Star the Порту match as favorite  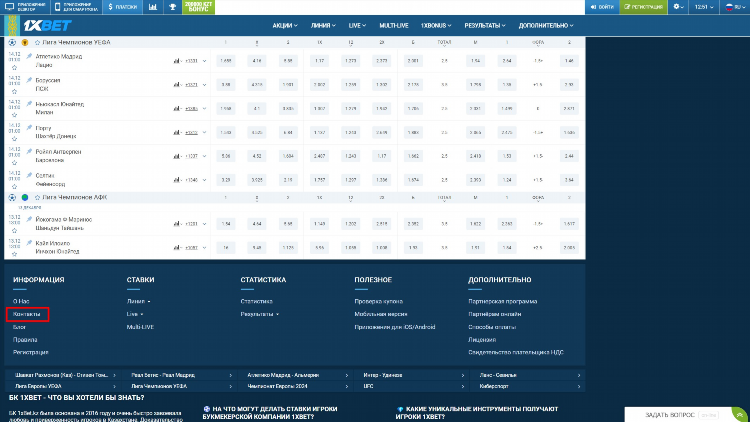14,139
